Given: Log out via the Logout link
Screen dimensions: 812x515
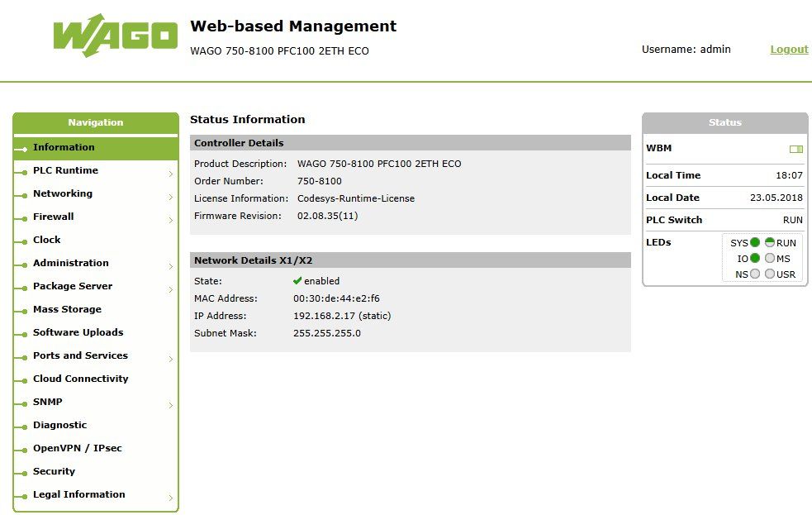Looking at the screenshot, I should 789,50.
